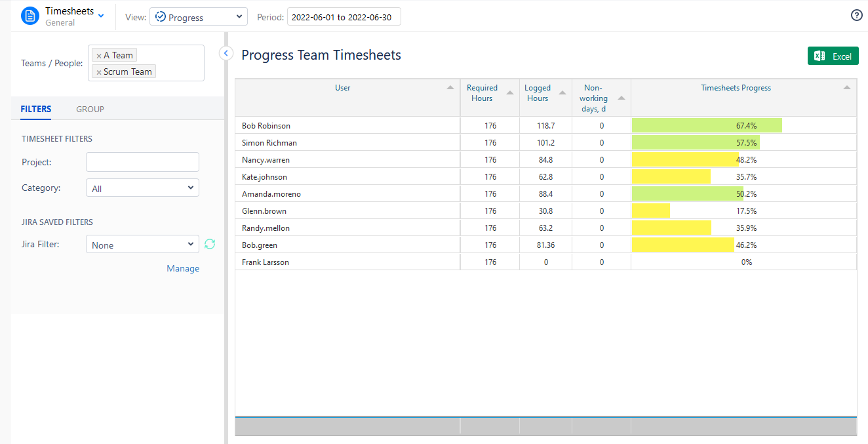Select the Glenn.brown user cell
This screenshot has height=444, width=868.
pyautogui.click(x=347, y=211)
